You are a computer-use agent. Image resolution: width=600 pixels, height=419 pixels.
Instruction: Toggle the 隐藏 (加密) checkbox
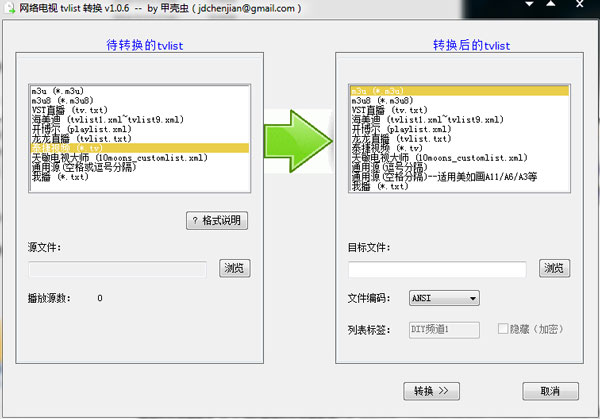point(502,329)
